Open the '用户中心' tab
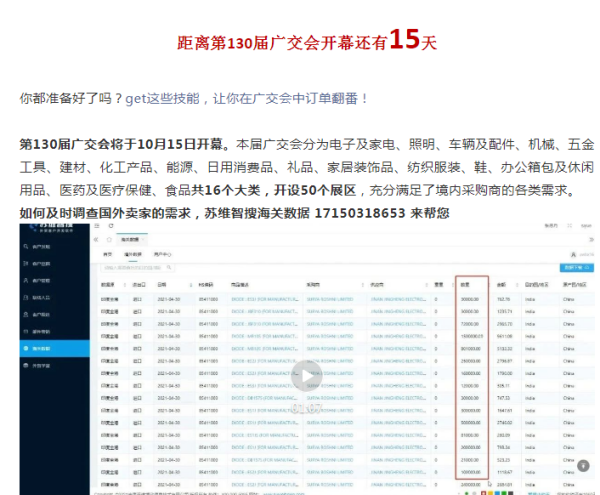600x495 pixels. pos(163,254)
